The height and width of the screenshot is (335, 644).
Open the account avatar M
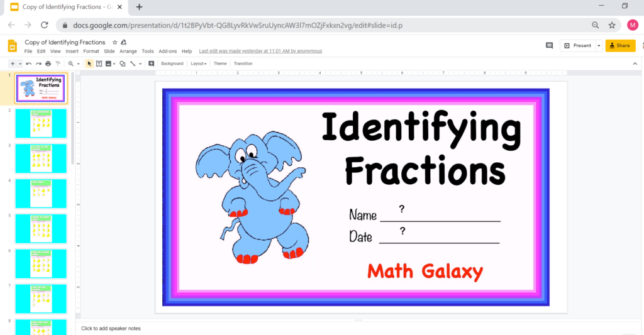pos(633,25)
